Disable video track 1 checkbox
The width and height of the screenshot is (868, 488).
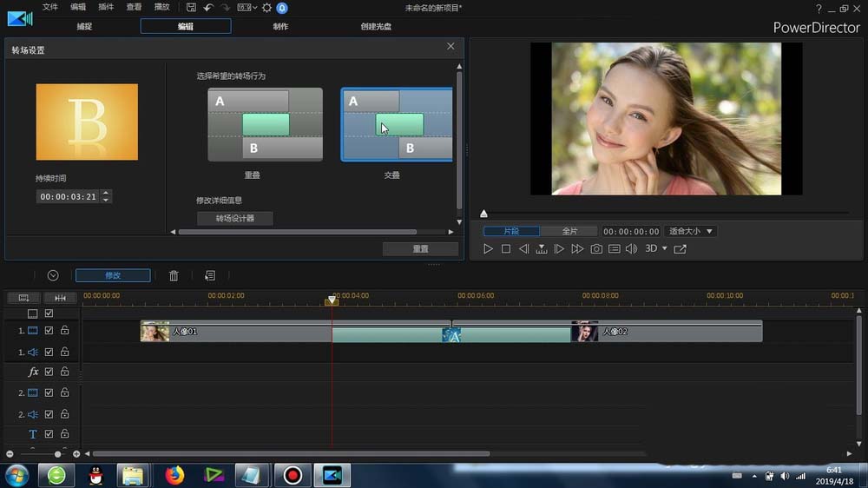[49, 331]
